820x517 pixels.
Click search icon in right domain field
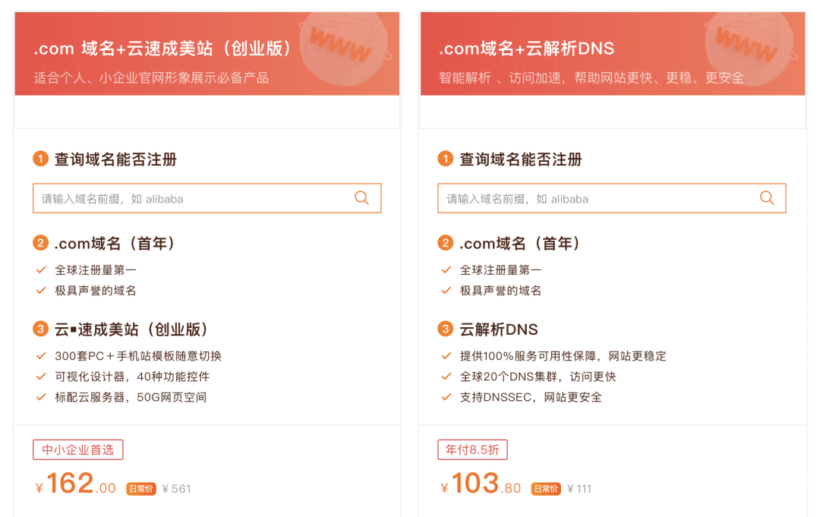point(767,198)
